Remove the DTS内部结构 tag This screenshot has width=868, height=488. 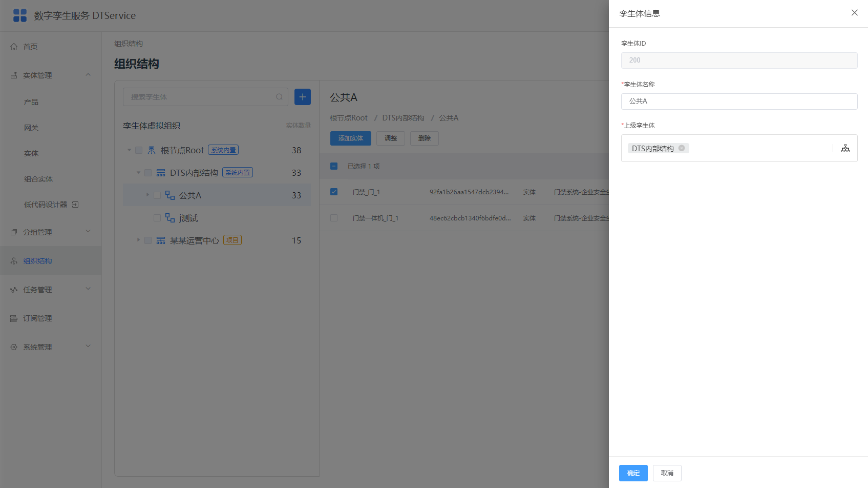click(682, 148)
